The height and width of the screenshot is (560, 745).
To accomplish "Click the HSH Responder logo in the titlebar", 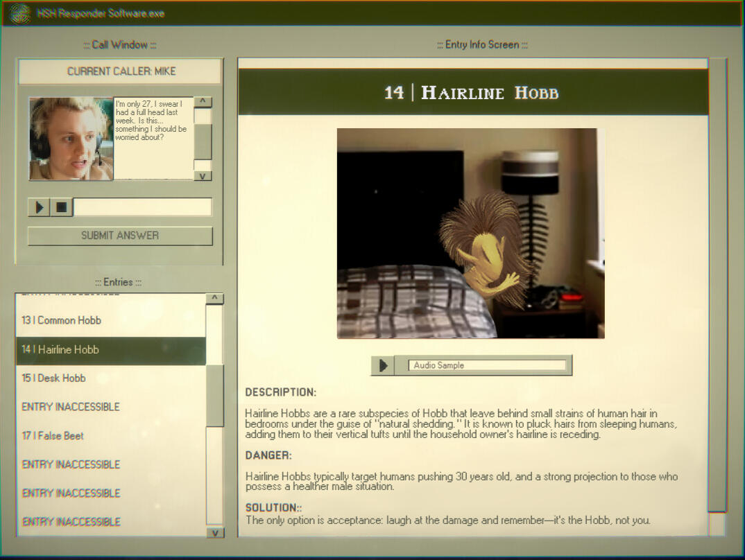I will tap(18, 12).
